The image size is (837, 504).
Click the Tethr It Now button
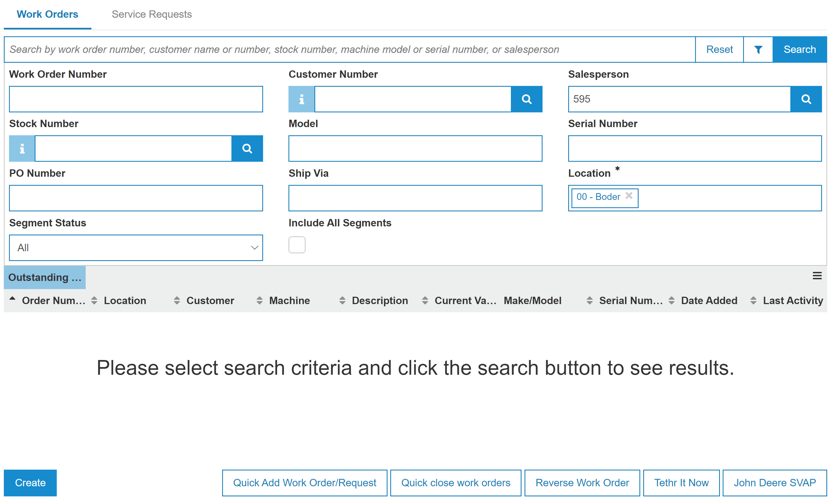681,483
